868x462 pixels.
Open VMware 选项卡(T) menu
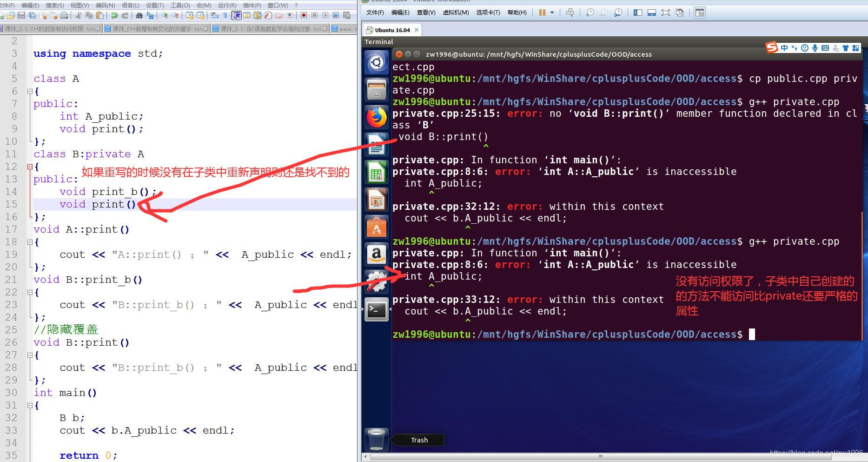tap(488, 13)
